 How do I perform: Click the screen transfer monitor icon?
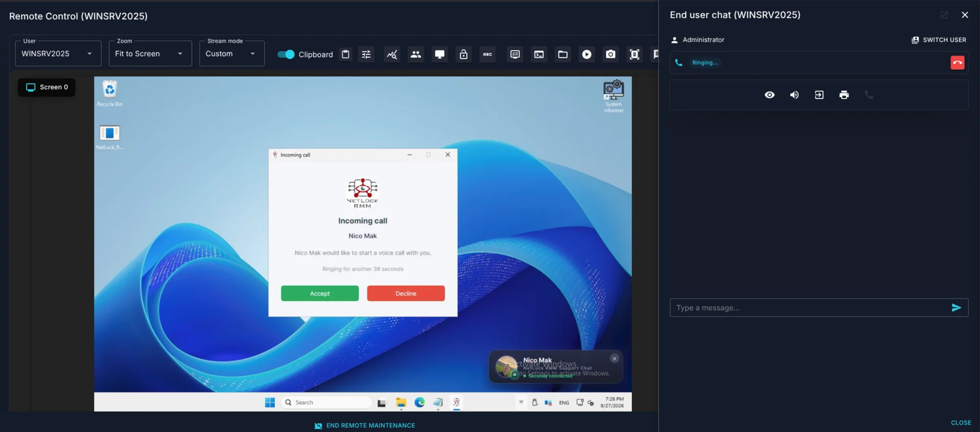pyautogui.click(x=515, y=54)
